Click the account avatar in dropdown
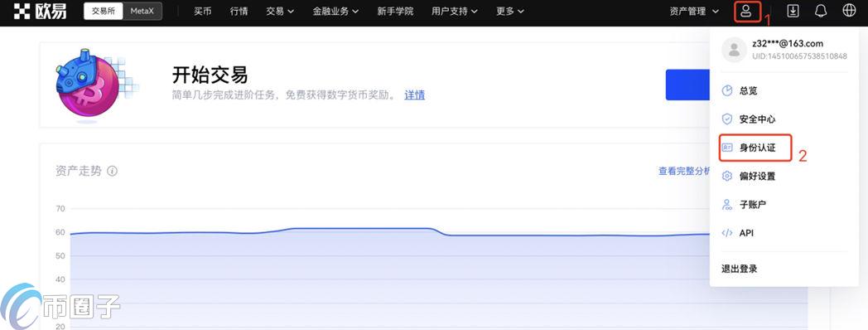868x330 pixels. [x=735, y=50]
